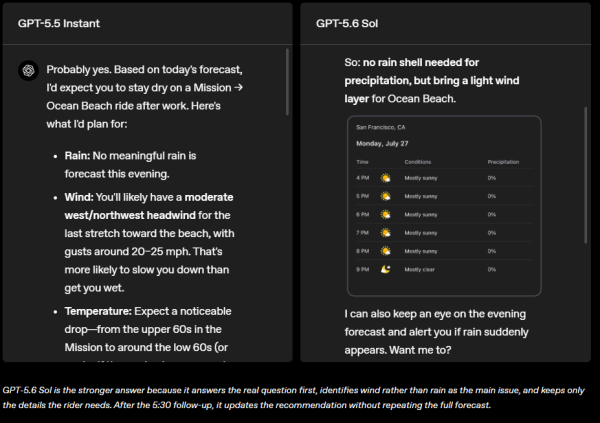This screenshot has width=600, height=423.
Task: Click the bold Rain bullet heading
Action: coord(77,156)
